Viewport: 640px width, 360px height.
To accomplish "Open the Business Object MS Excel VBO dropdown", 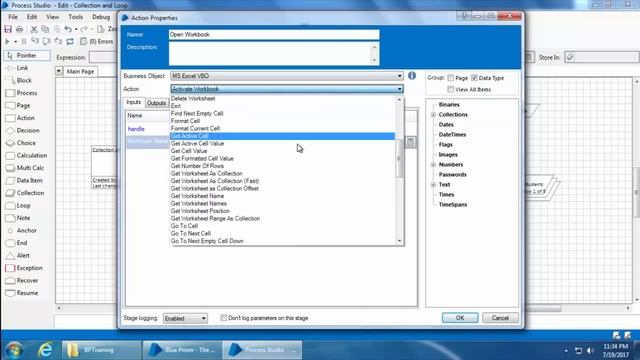I will click(287, 76).
